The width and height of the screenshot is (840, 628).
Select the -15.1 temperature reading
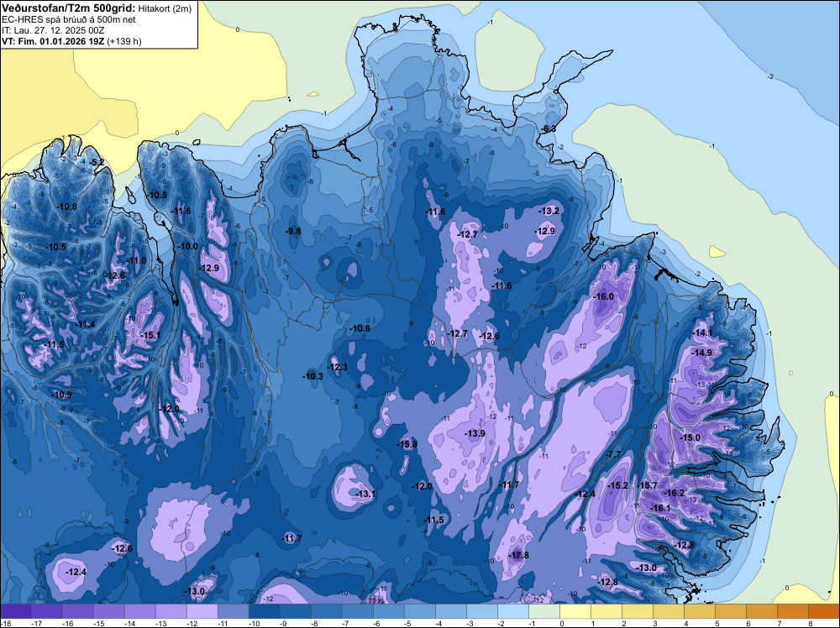click(x=150, y=335)
